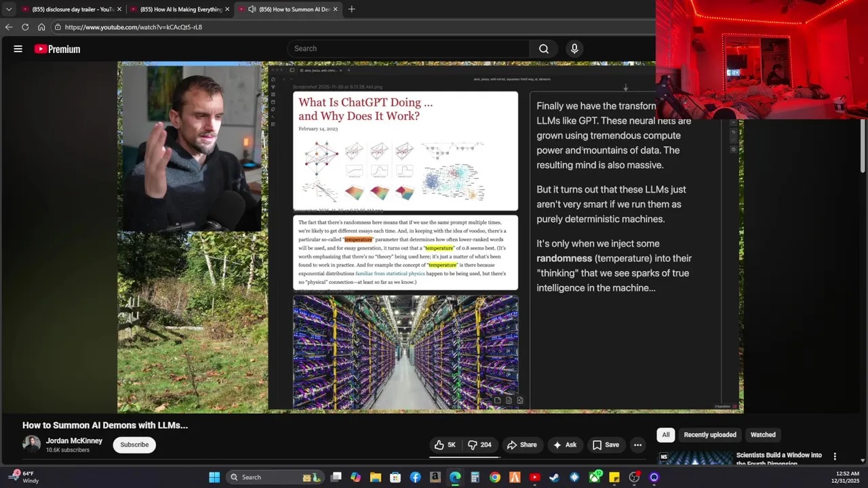Image resolution: width=868 pixels, height=488 pixels.
Task: Subscribe to Jordan McKinney
Action: pos(134,445)
